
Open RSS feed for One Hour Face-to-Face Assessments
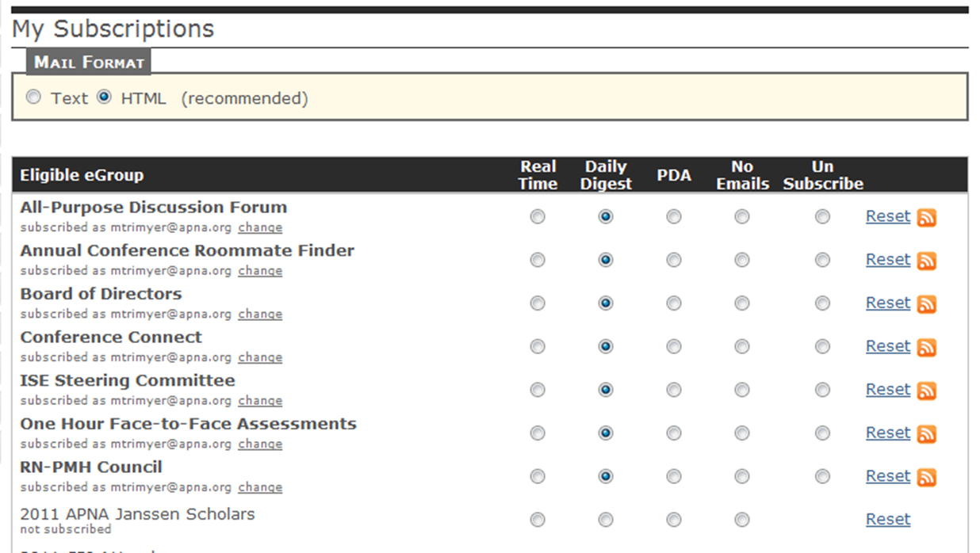point(927,433)
